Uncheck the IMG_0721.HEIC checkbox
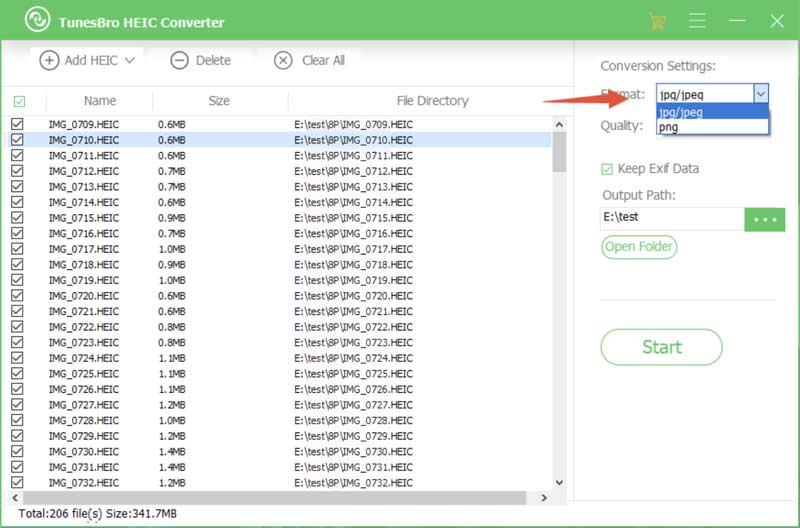 click(x=17, y=311)
